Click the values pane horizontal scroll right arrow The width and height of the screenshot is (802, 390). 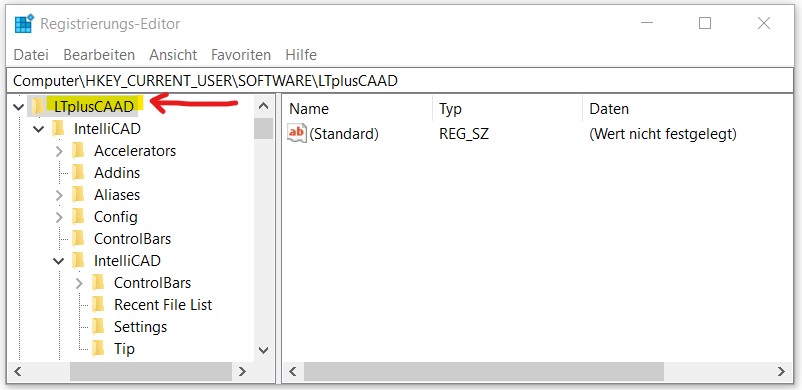pyautogui.click(x=781, y=371)
